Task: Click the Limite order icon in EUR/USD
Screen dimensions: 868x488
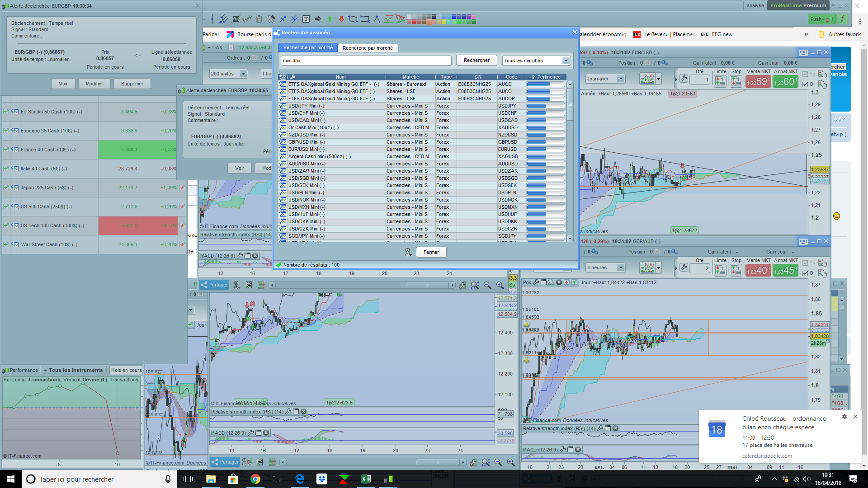Action: point(720,81)
